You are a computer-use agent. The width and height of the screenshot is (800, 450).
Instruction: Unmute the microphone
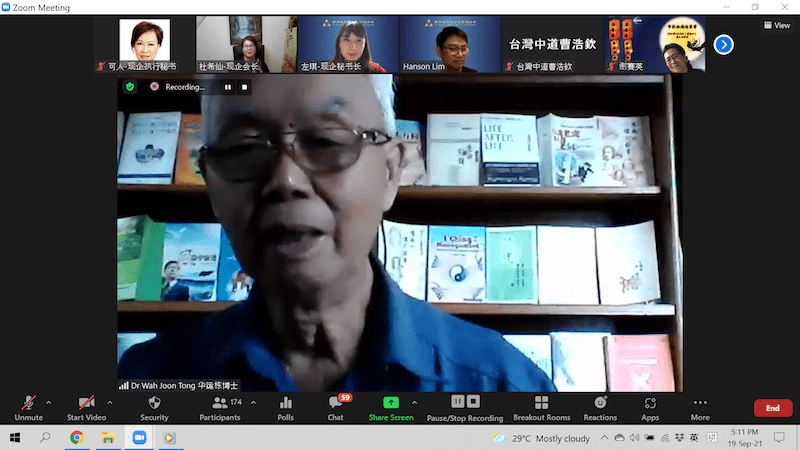click(28, 407)
